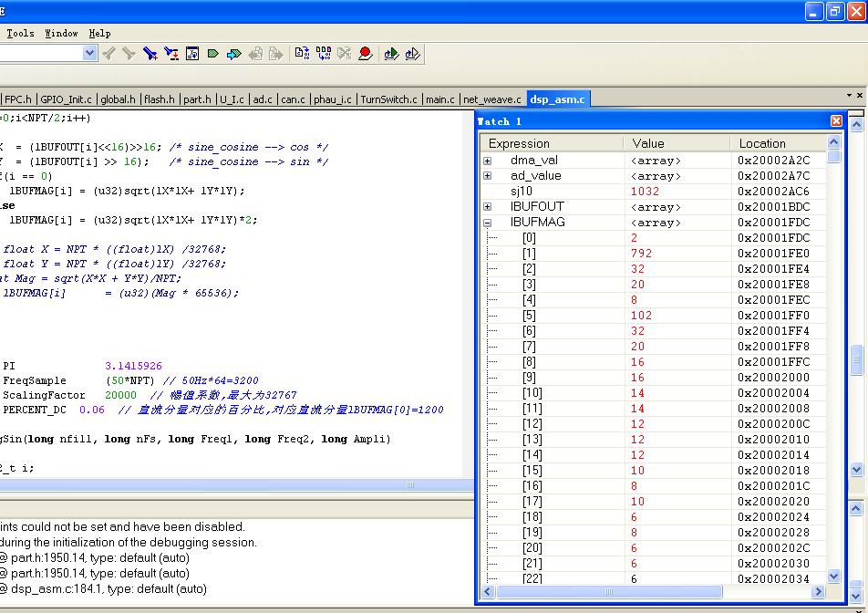This screenshot has width=868, height=613.
Task: Run Make from the toolbar
Action: tap(324, 54)
